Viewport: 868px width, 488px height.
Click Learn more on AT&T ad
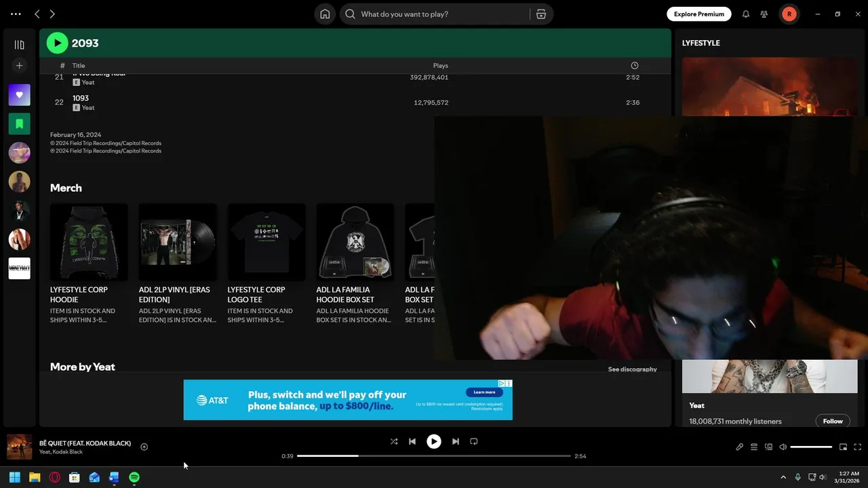[484, 392]
